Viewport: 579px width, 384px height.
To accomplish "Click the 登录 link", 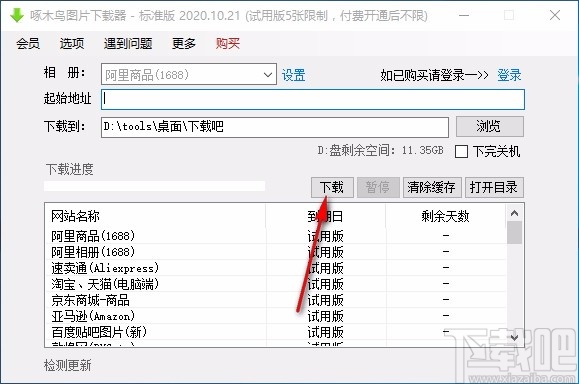I will tap(509, 75).
